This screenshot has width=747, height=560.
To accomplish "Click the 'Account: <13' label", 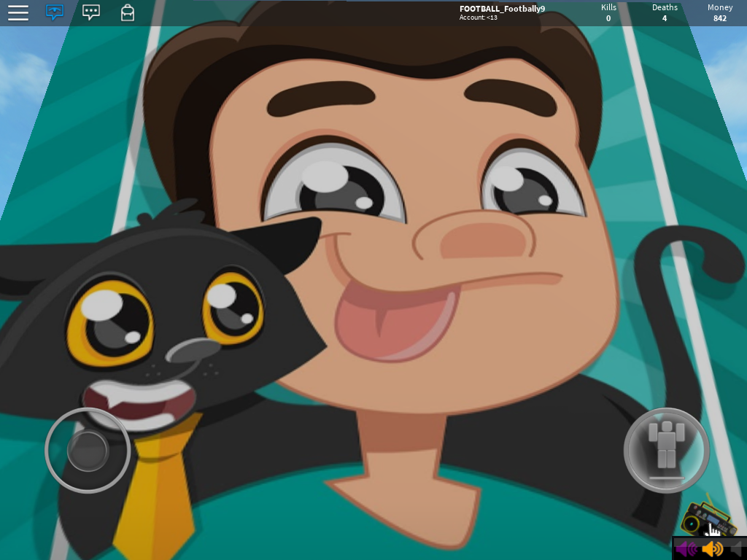I will tap(478, 17).
